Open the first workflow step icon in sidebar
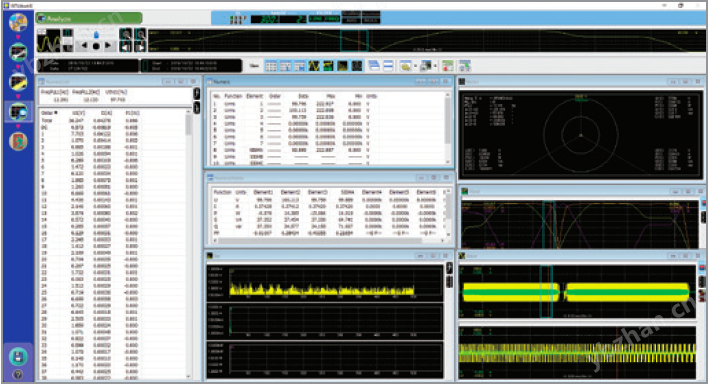 coord(18,23)
